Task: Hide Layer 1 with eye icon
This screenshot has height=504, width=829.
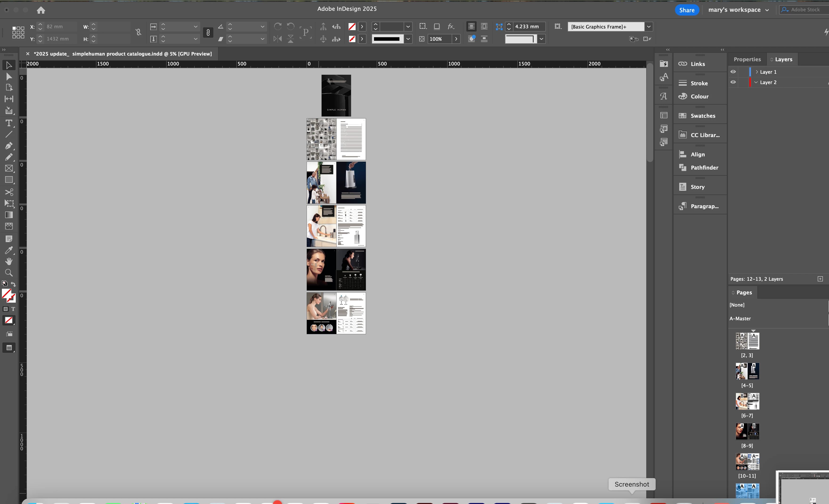Action: point(733,72)
